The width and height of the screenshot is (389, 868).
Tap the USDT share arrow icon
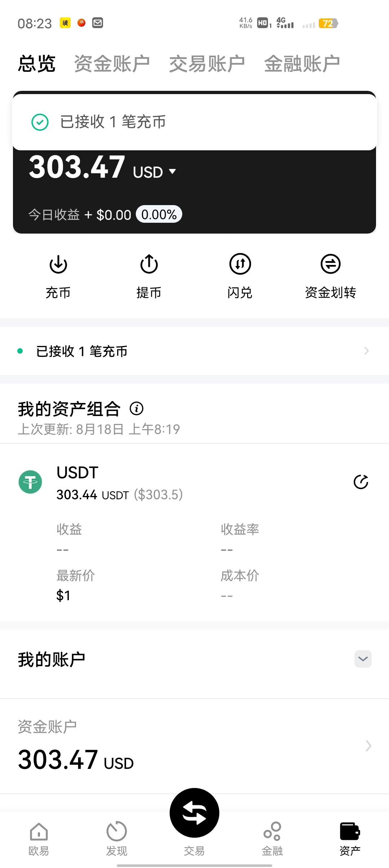(361, 482)
